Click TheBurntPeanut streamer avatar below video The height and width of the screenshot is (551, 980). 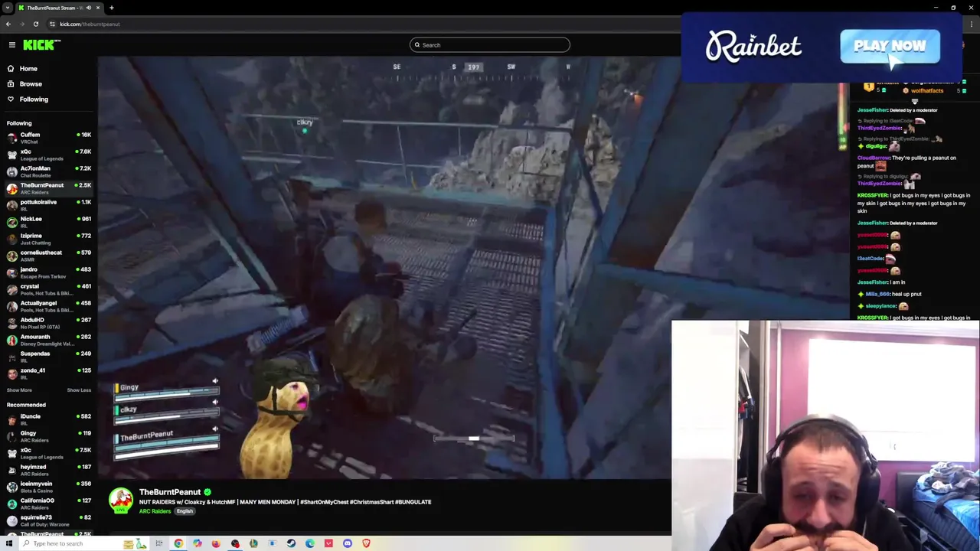coord(120,500)
